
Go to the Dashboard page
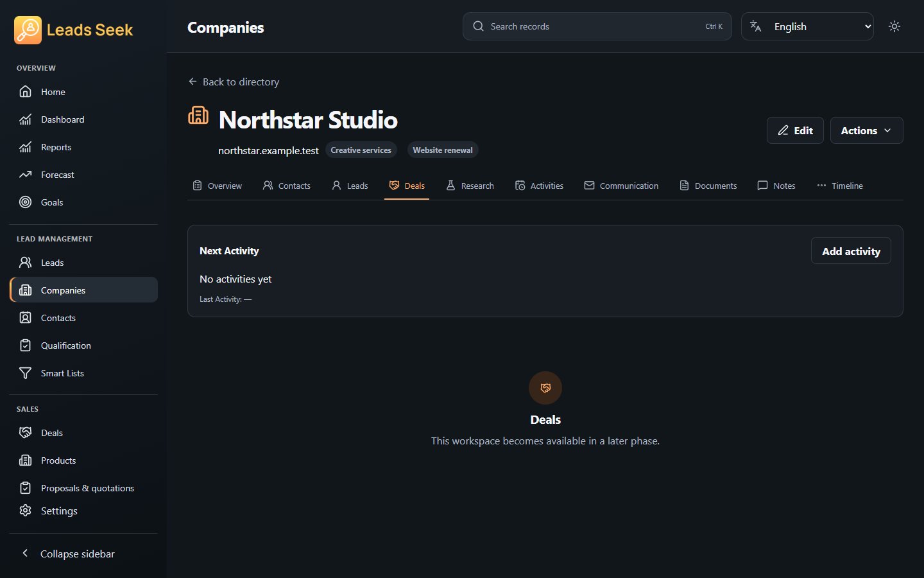83,119
